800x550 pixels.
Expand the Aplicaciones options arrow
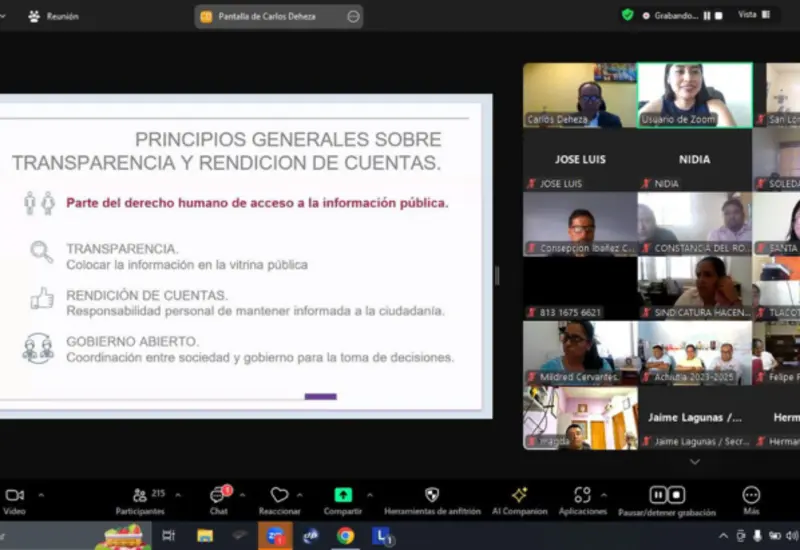tap(604, 494)
